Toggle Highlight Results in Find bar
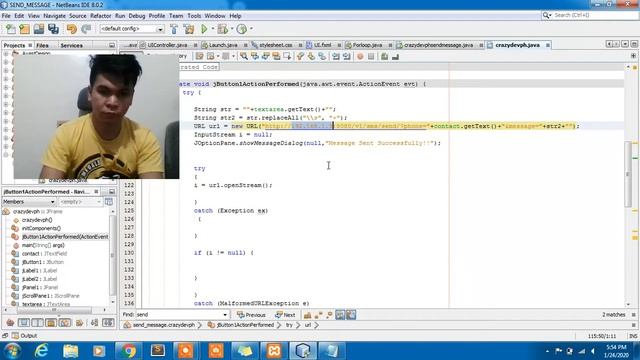Screen dimensions: 640x360 (340, 315)
